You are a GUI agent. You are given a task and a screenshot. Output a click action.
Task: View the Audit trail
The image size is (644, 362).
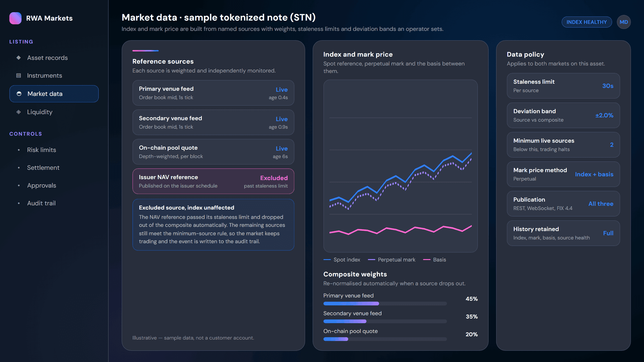[54, 203]
